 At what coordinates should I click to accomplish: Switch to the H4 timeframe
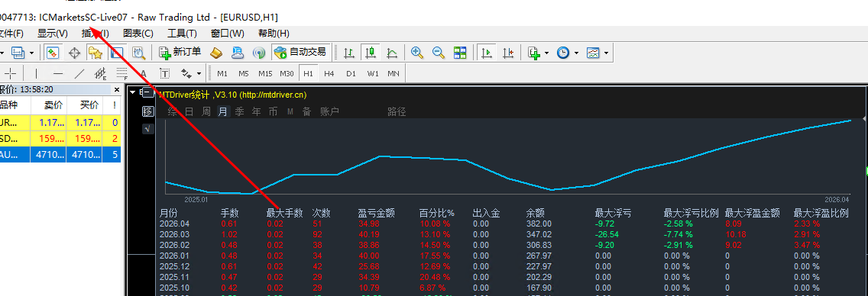pos(329,73)
